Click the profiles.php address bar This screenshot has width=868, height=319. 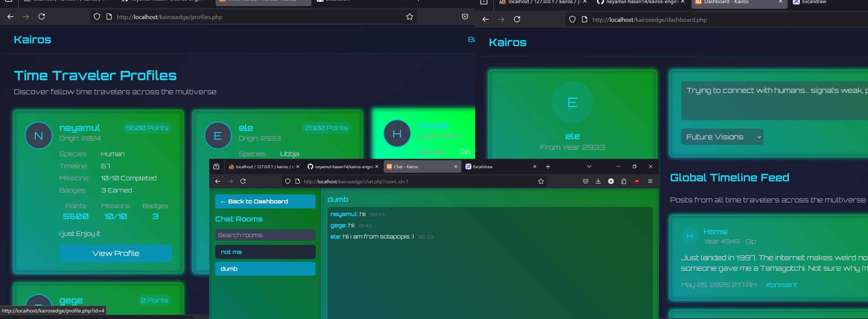coord(253,16)
